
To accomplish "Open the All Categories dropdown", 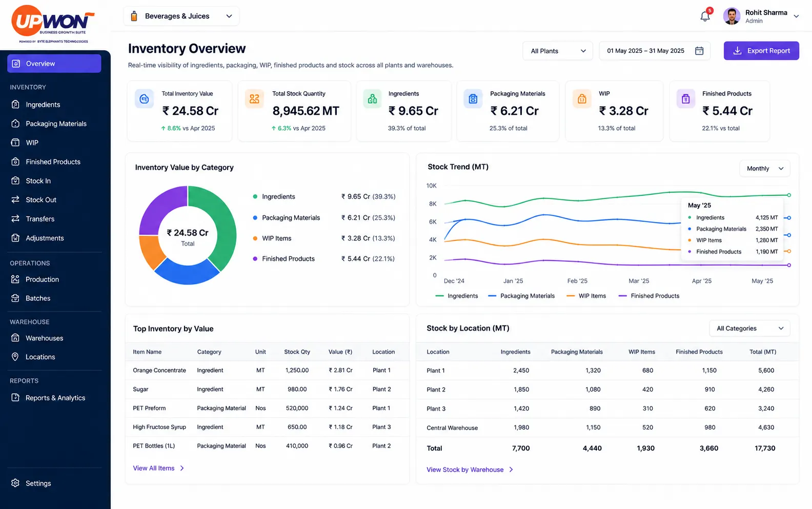I will click(x=750, y=329).
